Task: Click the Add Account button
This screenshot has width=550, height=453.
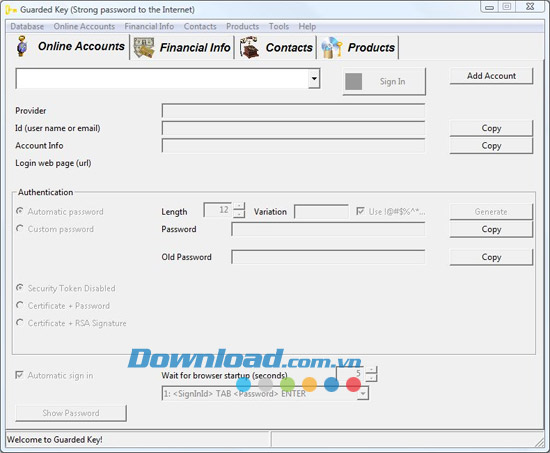Action: tap(491, 76)
